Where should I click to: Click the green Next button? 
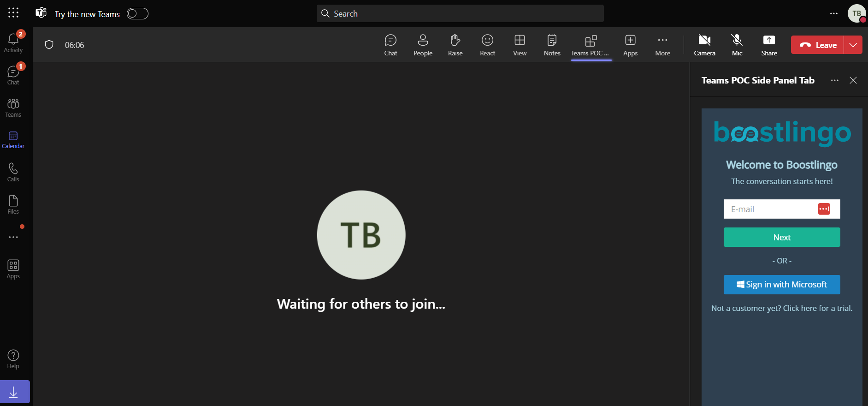coord(782,237)
